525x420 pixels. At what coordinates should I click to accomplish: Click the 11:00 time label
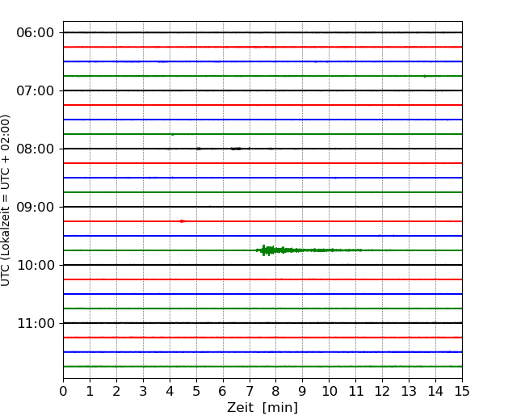point(36,324)
